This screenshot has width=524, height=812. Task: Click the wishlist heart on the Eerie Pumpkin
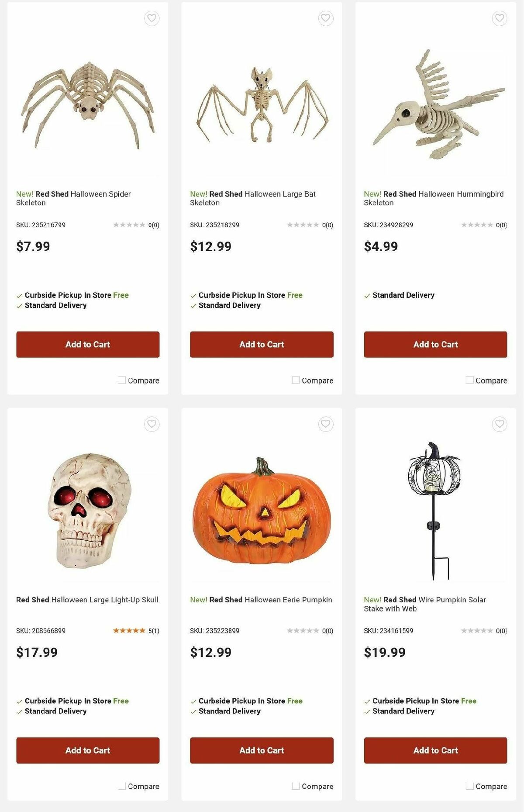pos(324,424)
